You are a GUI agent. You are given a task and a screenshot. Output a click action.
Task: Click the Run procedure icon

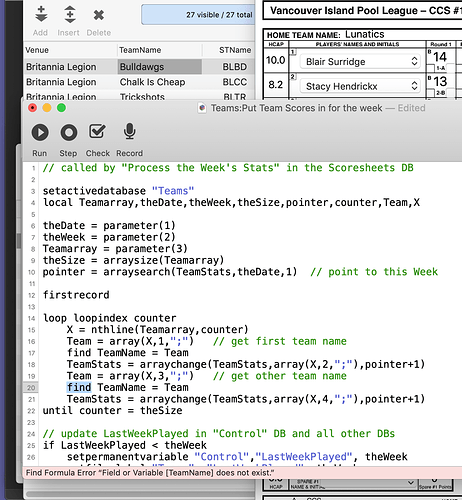pos(40,133)
